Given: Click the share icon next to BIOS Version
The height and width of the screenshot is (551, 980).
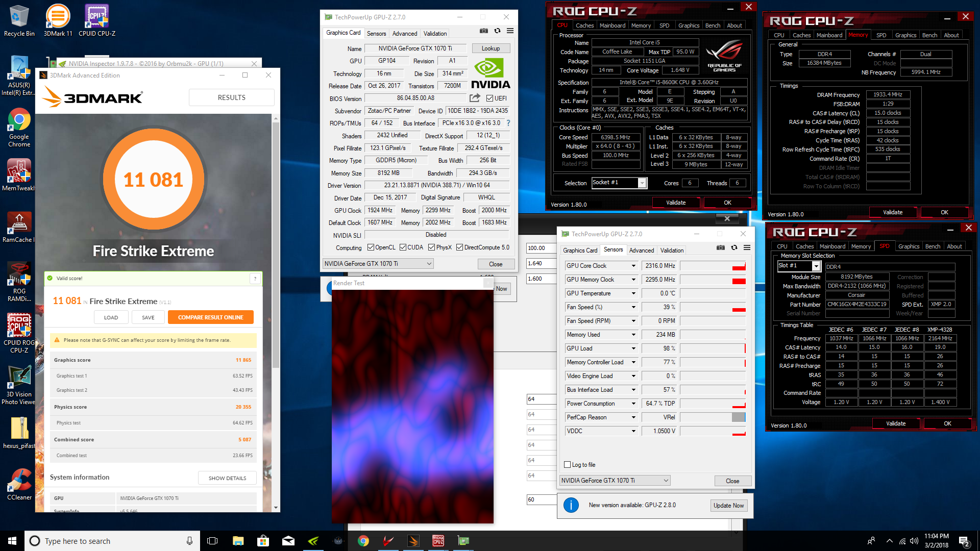Looking at the screenshot, I should click(x=475, y=98).
